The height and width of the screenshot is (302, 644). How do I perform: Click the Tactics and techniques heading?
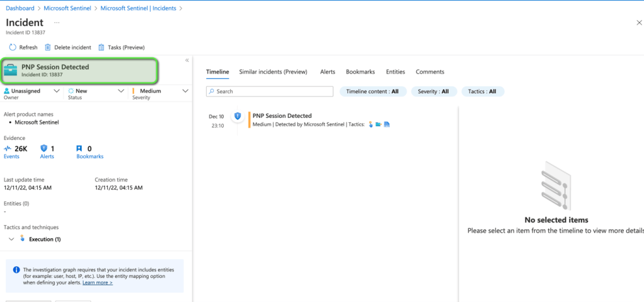coord(32,227)
